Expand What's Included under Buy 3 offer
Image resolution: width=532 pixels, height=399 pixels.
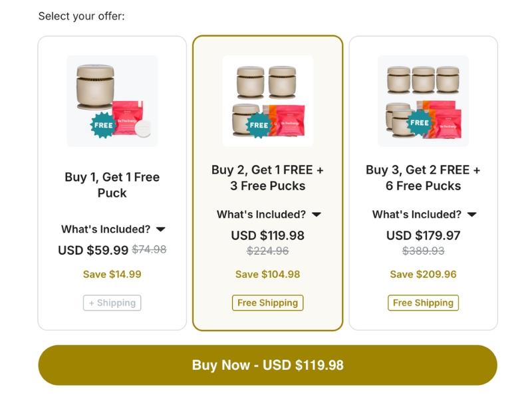point(424,214)
